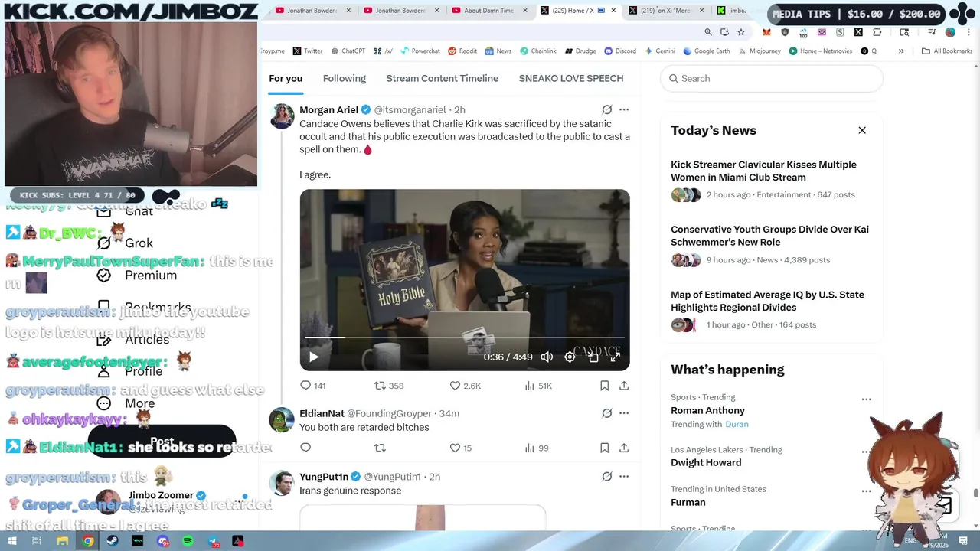Open more options on Morgan Ariel's post
Image resolution: width=980 pixels, height=551 pixels.
point(624,109)
